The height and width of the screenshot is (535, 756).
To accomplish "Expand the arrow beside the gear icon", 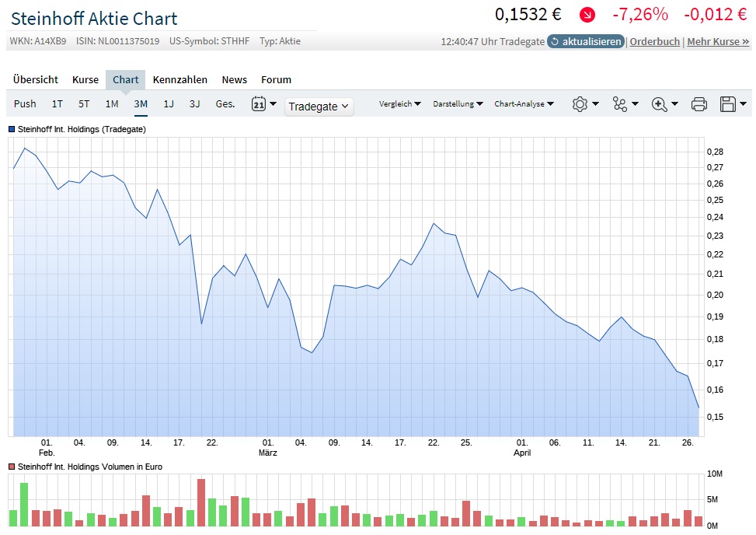I will 595,103.
